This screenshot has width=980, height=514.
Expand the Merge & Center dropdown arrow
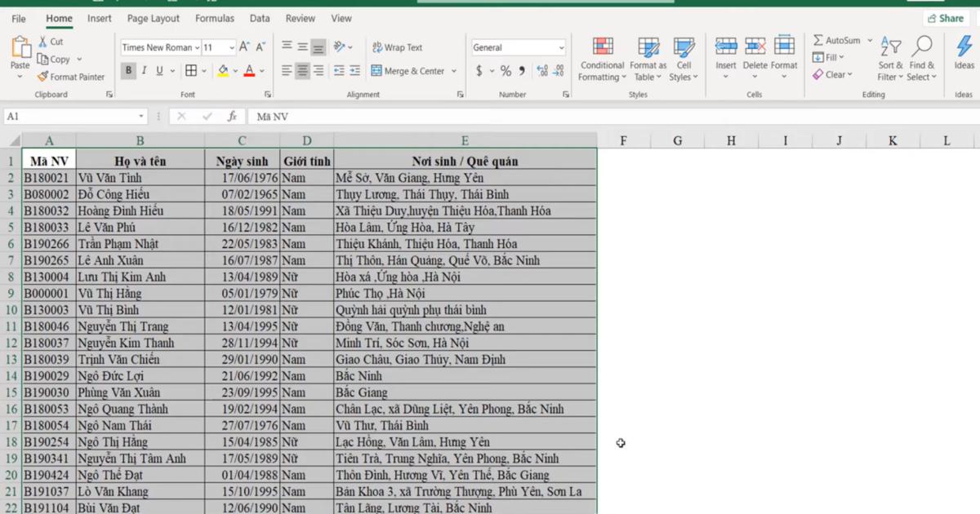[x=454, y=71]
